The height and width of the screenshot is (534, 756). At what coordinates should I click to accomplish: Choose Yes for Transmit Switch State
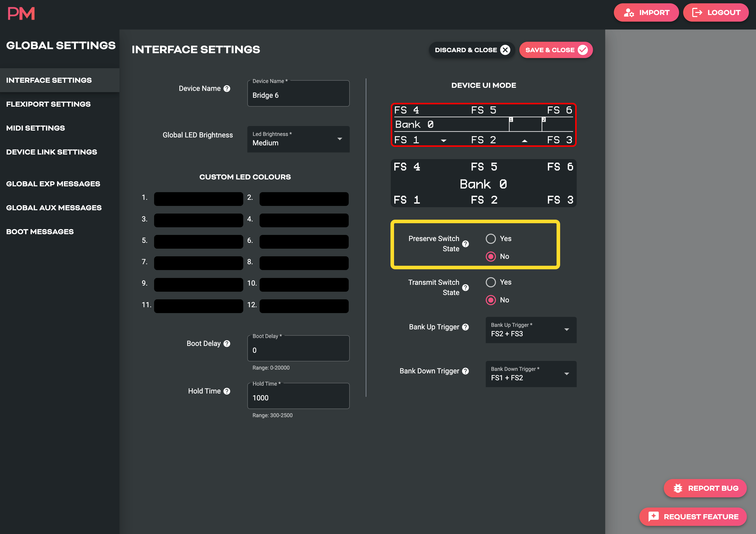click(x=491, y=282)
